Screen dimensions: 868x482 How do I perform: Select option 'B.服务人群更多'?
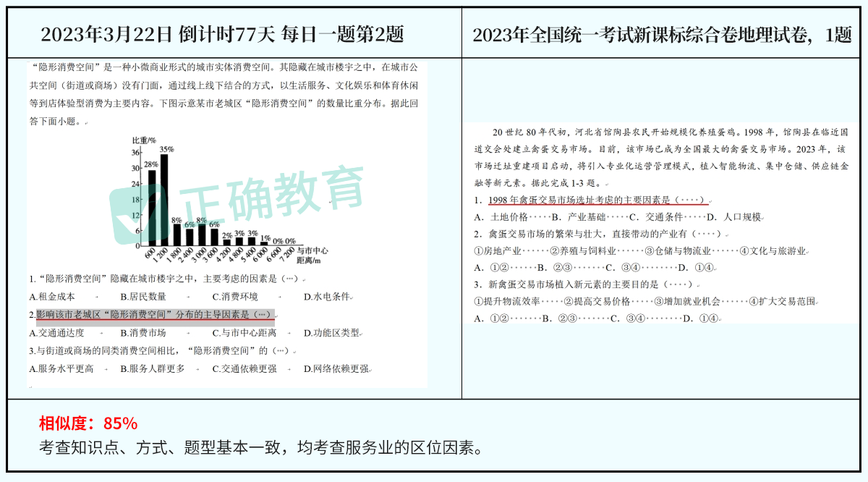153,368
